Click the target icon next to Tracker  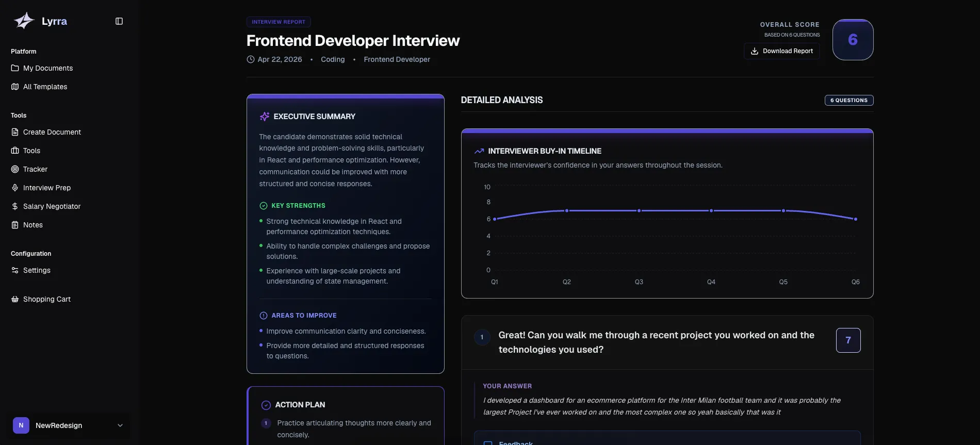pos(15,169)
